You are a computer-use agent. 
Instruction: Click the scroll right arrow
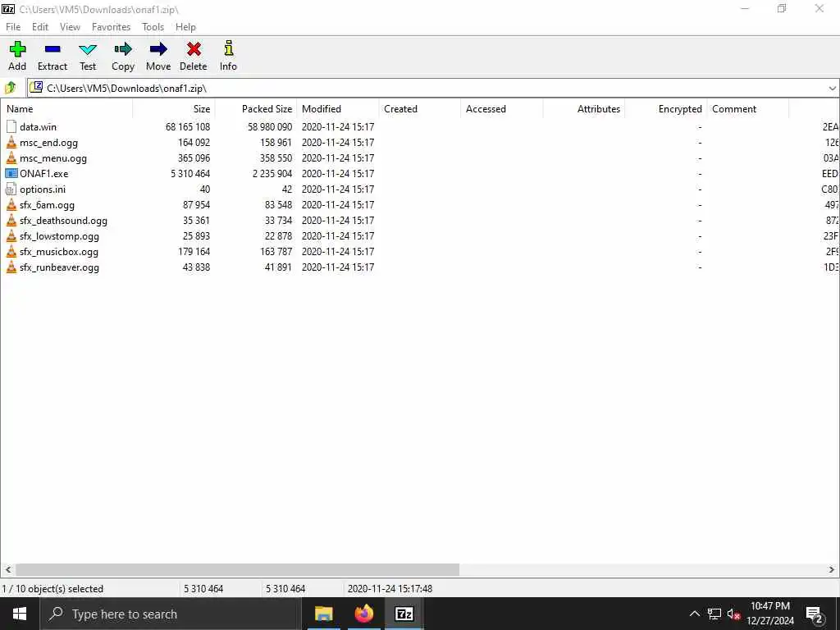click(x=832, y=569)
